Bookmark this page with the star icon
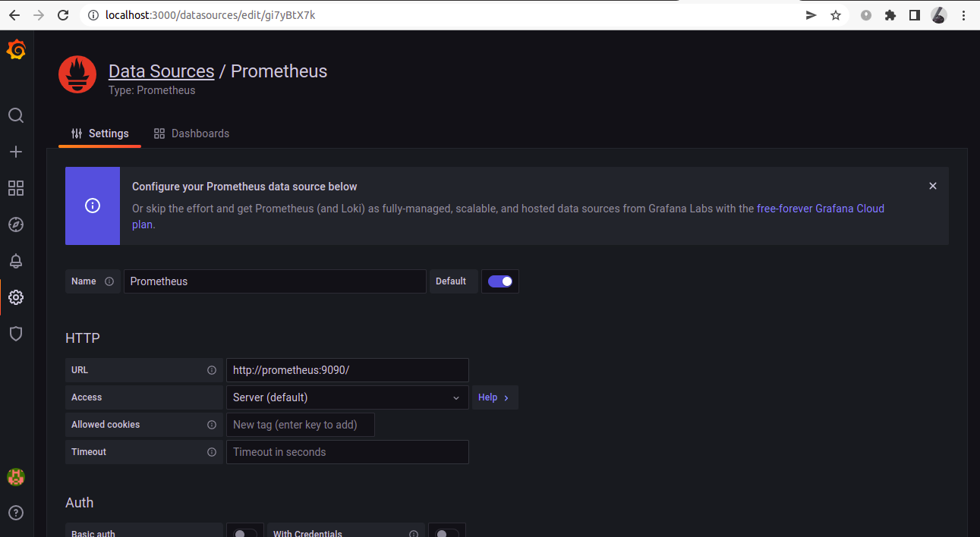Image resolution: width=980 pixels, height=537 pixels. coord(836,15)
